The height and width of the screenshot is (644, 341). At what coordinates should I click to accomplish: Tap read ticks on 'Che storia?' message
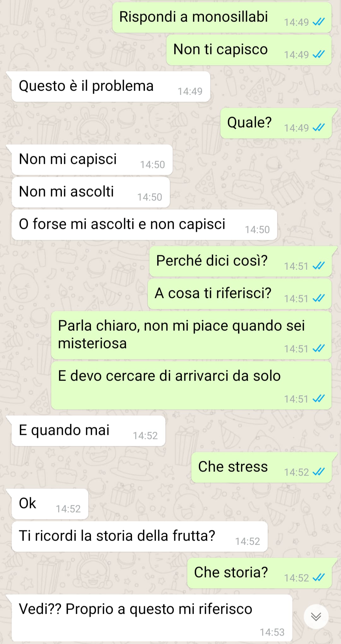(x=319, y=578)
